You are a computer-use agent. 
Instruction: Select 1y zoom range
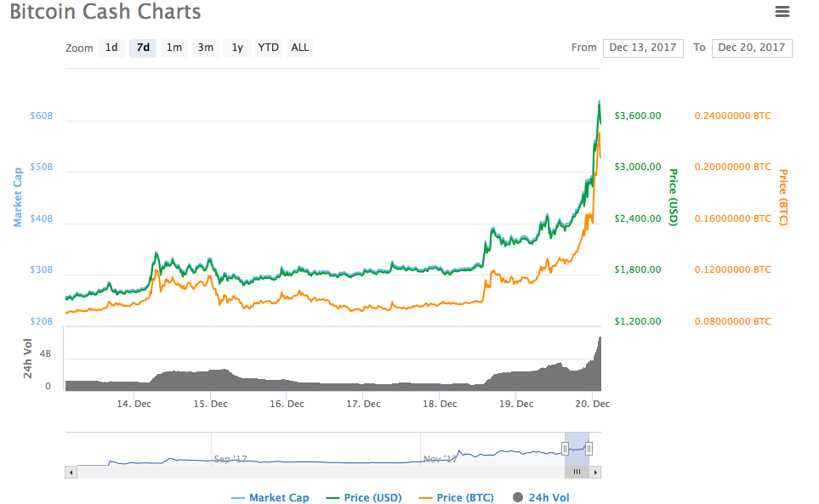237,48
